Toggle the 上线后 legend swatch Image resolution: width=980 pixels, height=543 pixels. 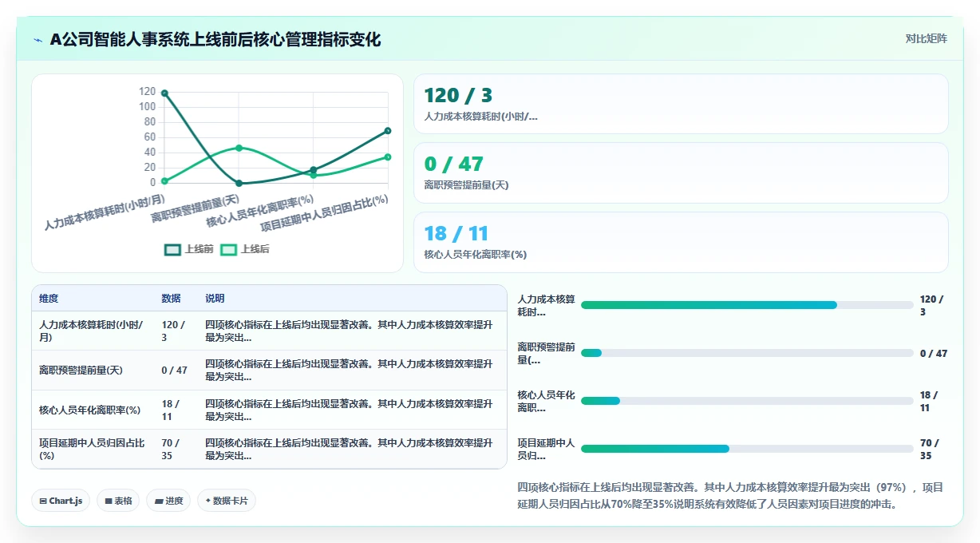point(229,249)
